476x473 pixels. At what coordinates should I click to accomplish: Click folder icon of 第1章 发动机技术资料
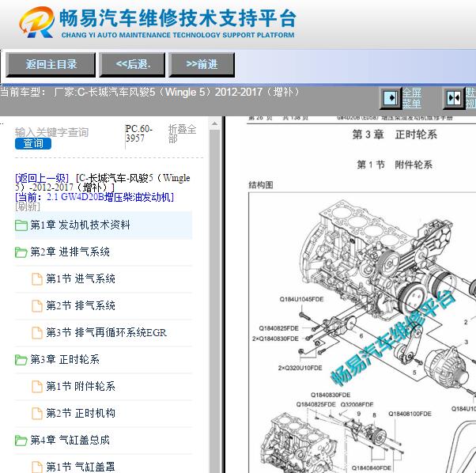click(21, 225)
